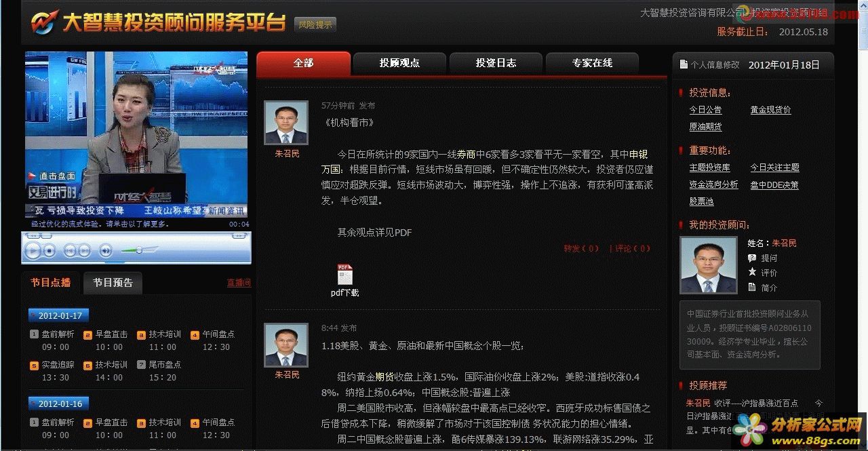Image resolution: width=868 pixels, height=451 pixels.
Task: Open the 风险提示 button
Action: click(315, 24)
